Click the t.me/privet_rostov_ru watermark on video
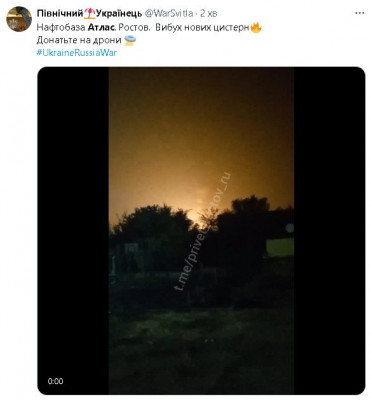 point(202,231)
